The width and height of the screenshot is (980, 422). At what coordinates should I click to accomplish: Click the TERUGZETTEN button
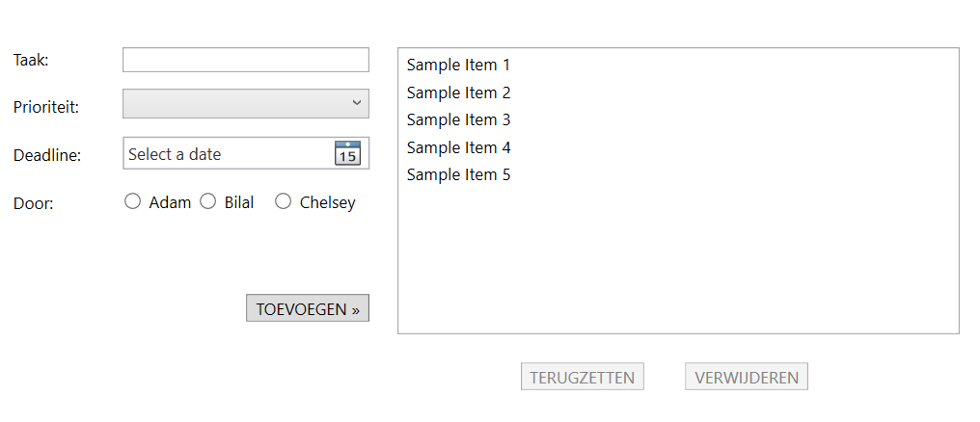point(582,377)
